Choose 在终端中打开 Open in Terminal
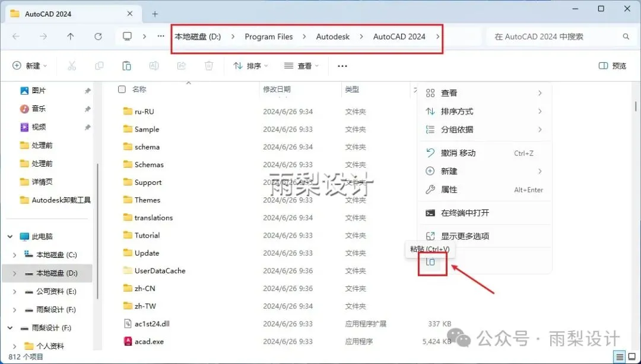This screenshot has height=364, width=641. click(484, 213)
